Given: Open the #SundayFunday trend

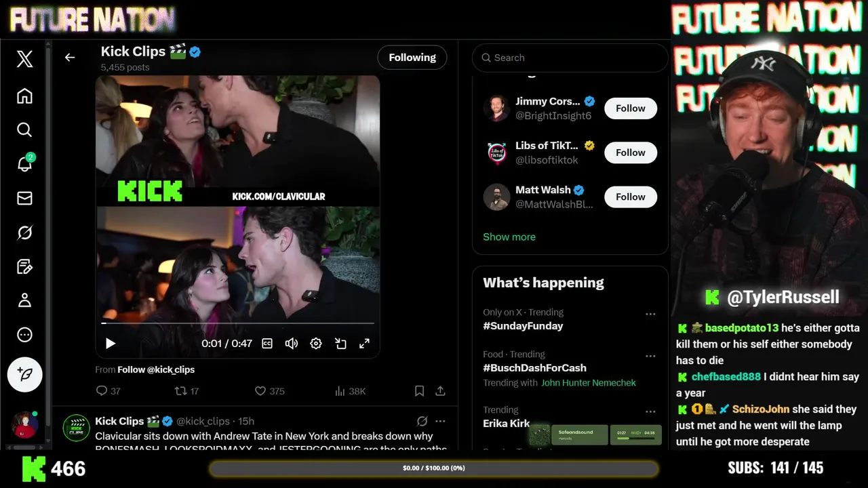Looking at the screenshot, I should pyautogui.click(x=523, y=326).
